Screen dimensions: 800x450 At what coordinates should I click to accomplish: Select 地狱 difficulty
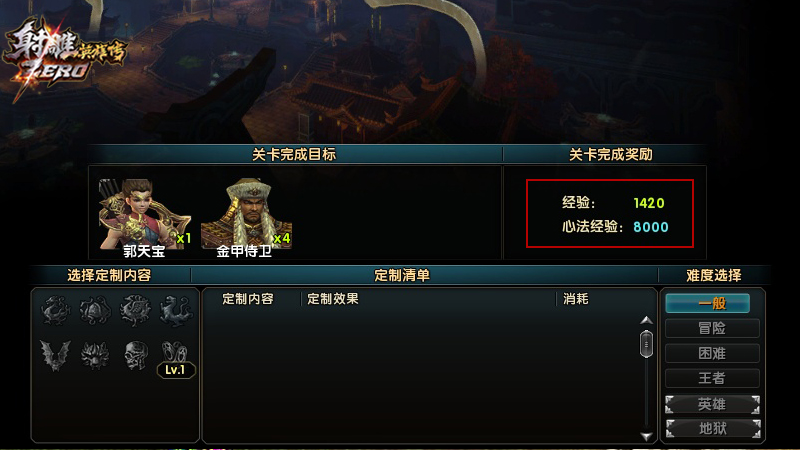[x=712, y=429]
